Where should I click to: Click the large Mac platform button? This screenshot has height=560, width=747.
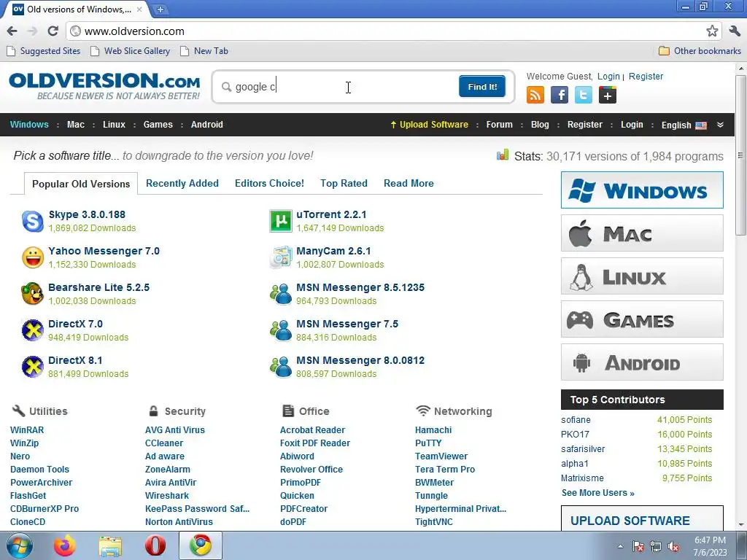click(x=642, y=233)
